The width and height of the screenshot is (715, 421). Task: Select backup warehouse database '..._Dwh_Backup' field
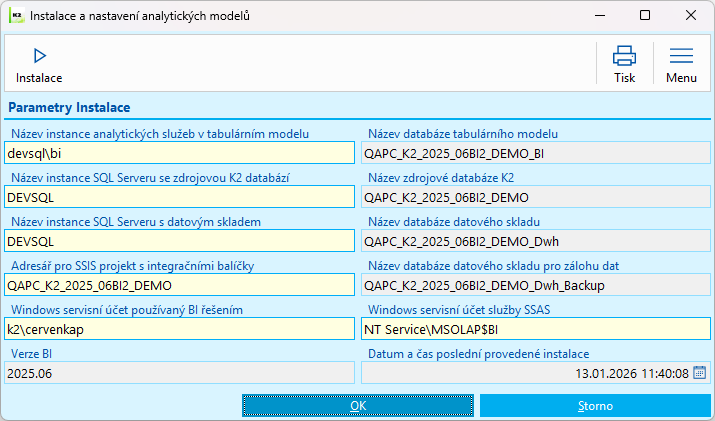(x=536, y=285)
